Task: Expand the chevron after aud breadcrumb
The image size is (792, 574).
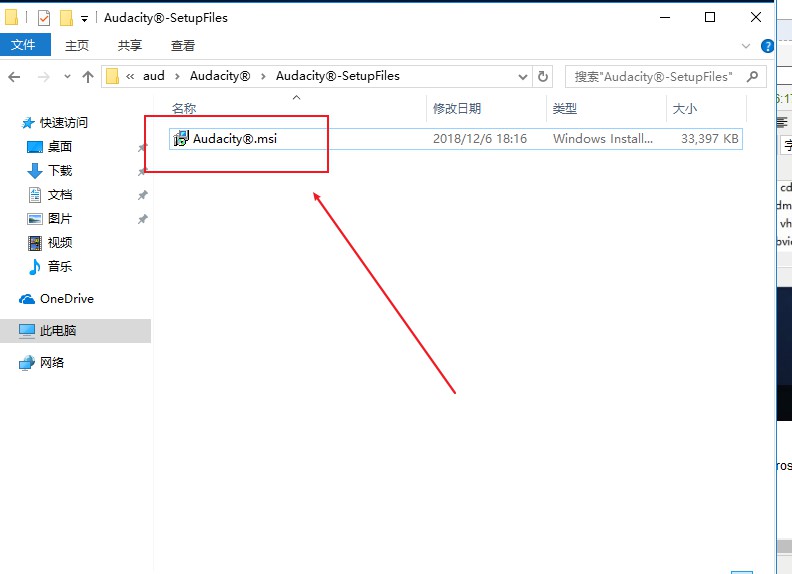Action: (x=177, y=76)
